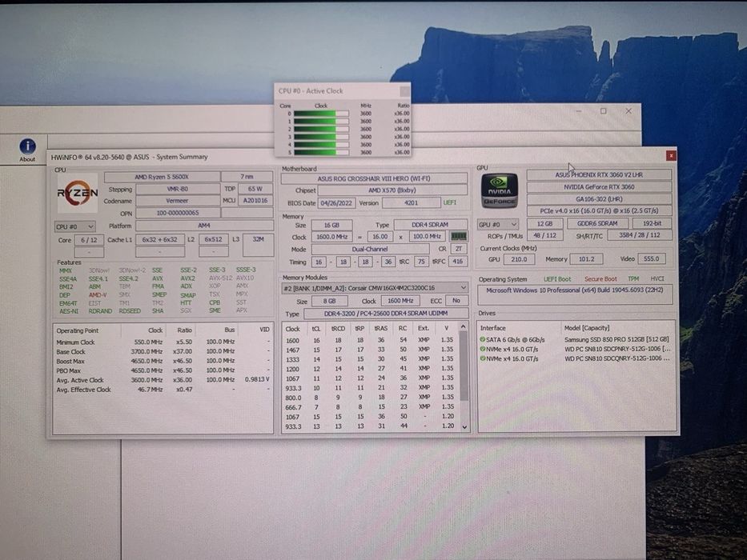Image resolution: width=747 pixels, height=560 pixels.
Task: Click the Secure Boot label
Action: coord(600,279)
